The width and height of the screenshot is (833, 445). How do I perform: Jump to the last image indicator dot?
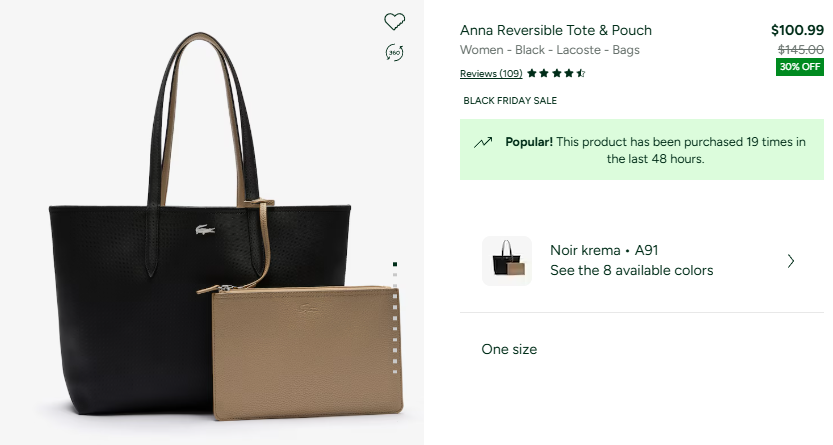click(x=396, y=373)
